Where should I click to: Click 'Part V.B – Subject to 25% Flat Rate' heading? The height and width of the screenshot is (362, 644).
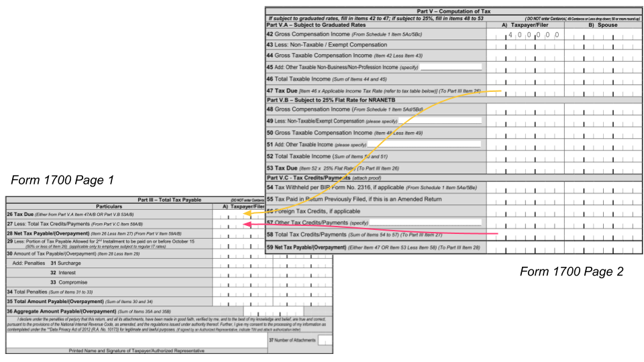(331, 100)
